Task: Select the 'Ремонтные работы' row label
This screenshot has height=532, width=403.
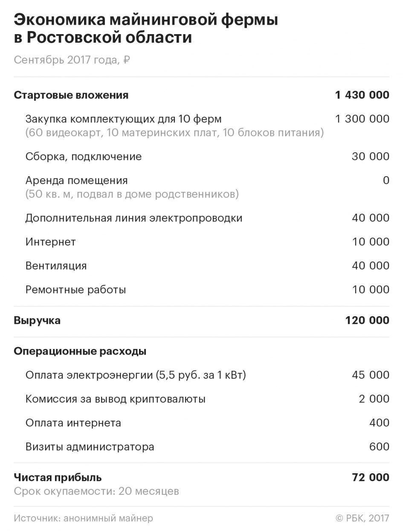Action: [75, 290]
